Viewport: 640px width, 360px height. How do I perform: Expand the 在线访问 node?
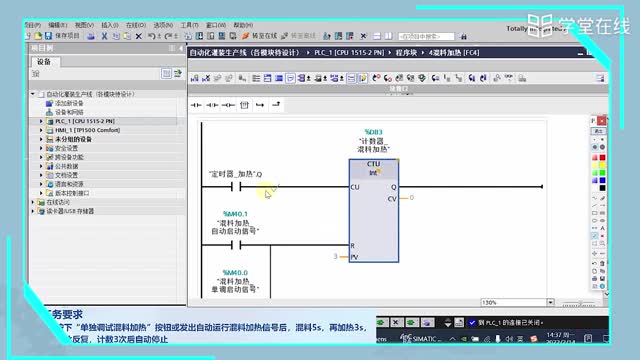[x=33, y=202]
